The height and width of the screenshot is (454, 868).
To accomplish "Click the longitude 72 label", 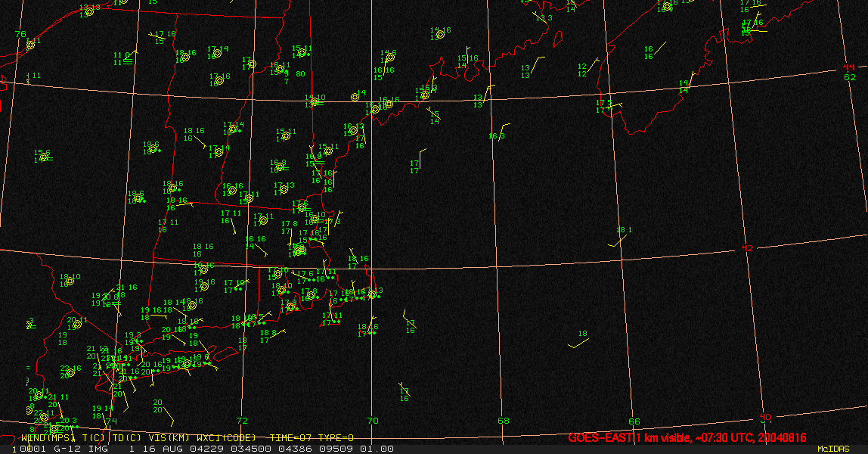I will [242, 421].
